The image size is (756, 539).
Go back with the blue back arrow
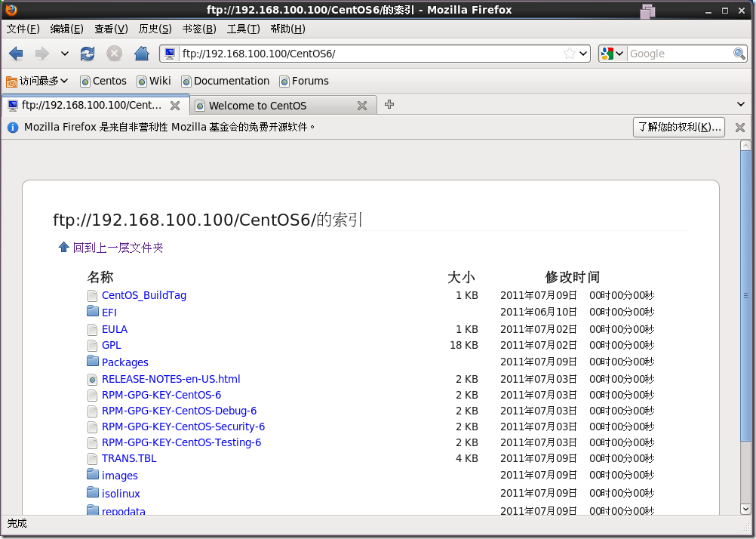click(x=16, y=54)
